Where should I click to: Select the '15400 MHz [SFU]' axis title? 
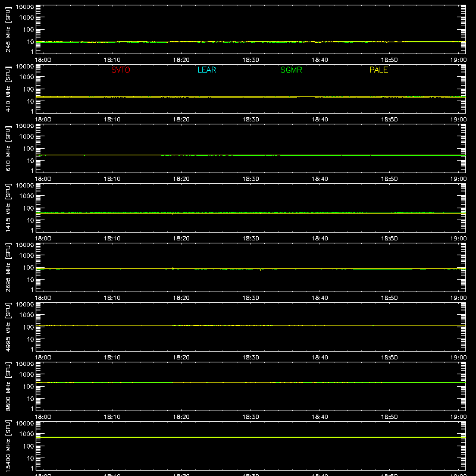8,446
